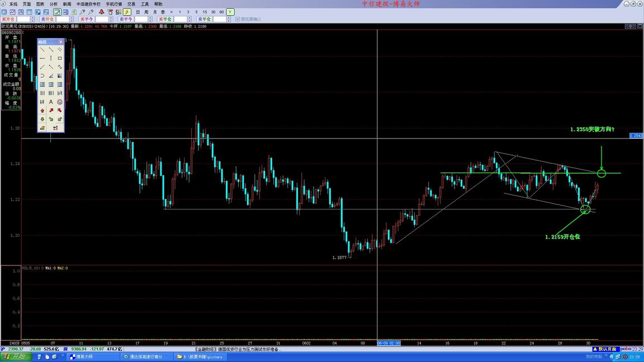Open the 页面 menu
Screen dimensions: 644x362
pyautogui.click(x=27, y=4)
